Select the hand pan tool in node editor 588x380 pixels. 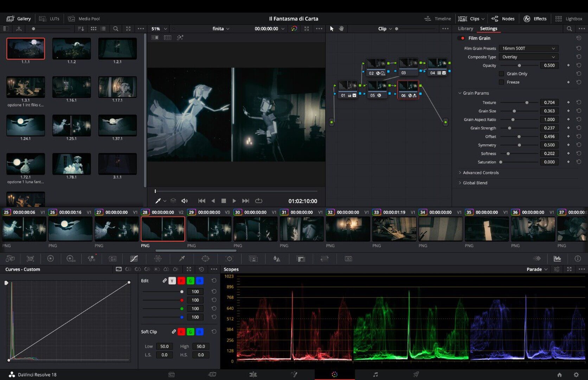click(x=341, y=28)
